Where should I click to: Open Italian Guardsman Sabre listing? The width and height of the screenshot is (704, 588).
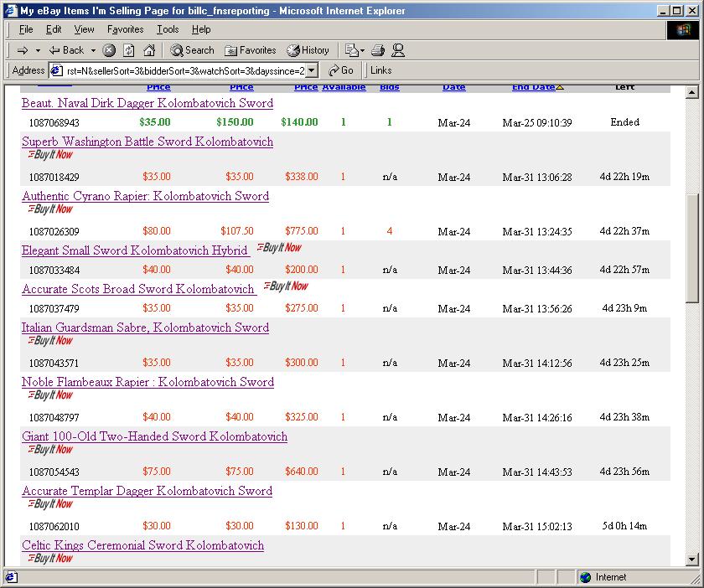pyautogui.click(x=146, y=328)
